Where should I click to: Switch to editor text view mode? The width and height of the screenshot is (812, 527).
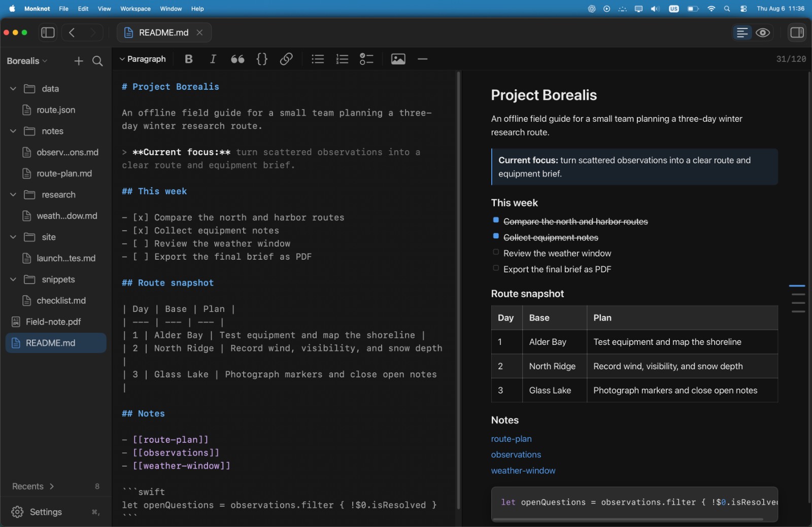coord(742,32)
